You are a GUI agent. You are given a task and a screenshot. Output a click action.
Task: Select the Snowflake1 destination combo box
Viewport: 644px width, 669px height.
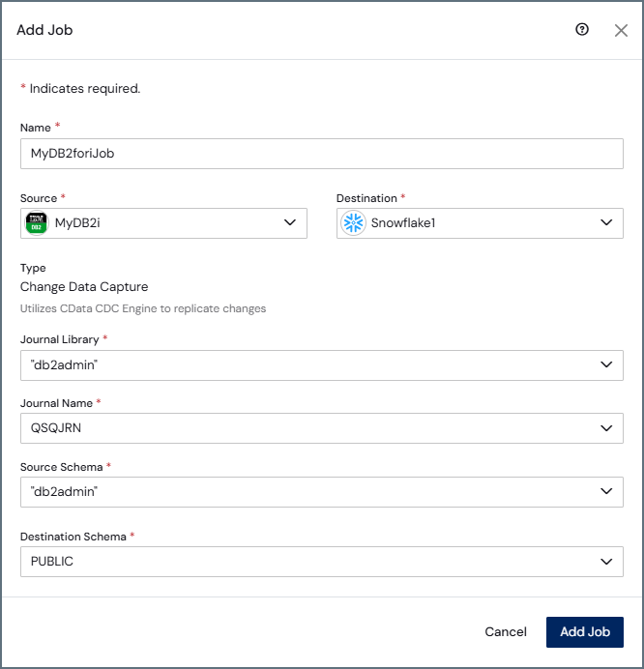pos(480,223)
